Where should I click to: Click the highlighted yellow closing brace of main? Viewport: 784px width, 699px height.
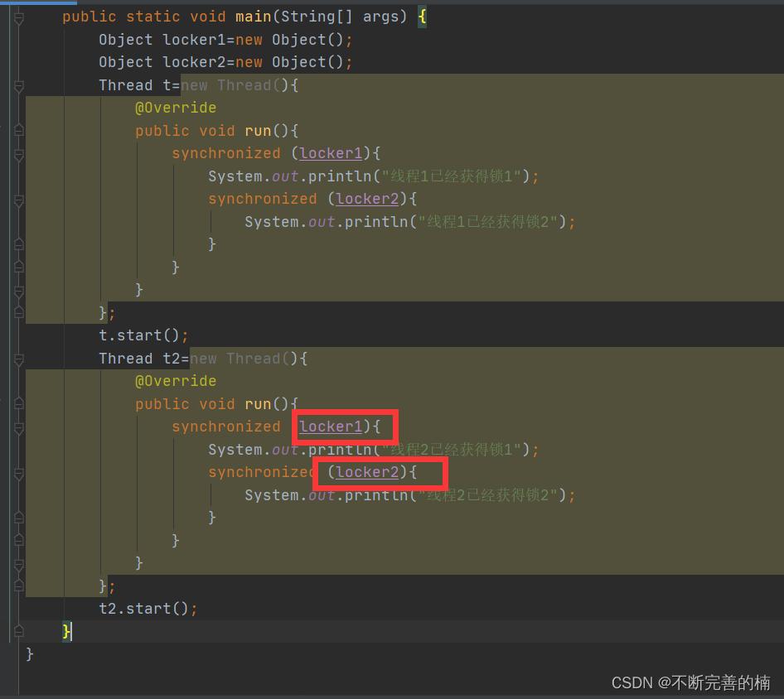[x=66, y=632]
